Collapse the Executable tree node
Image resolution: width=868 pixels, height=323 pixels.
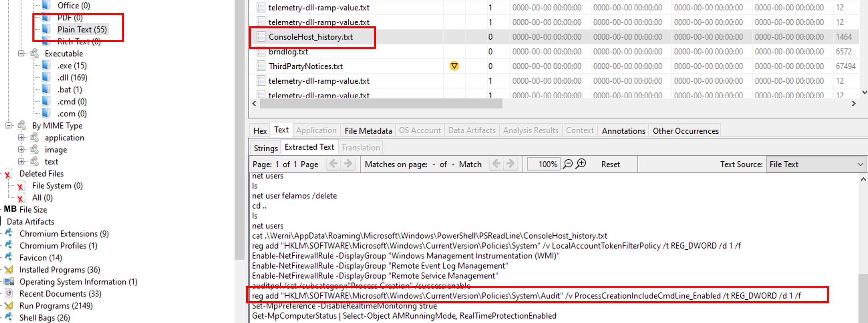21,53
